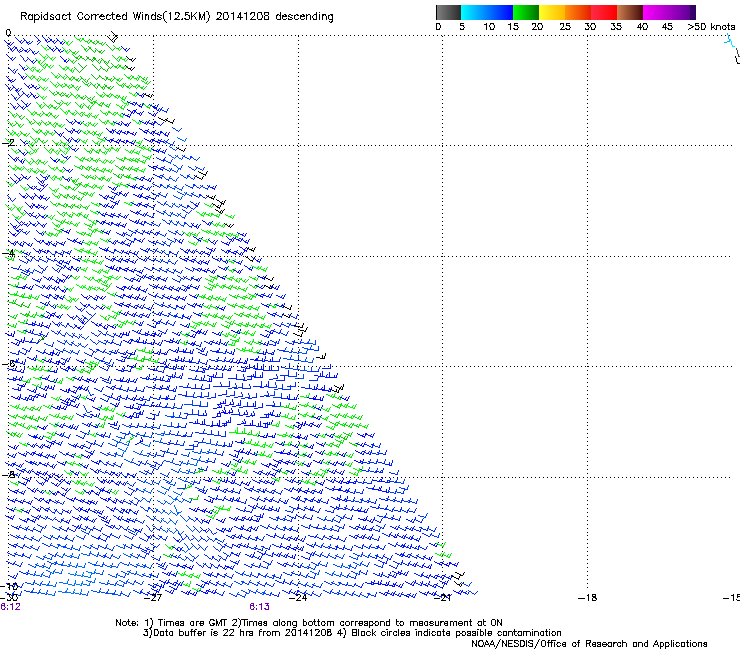Viewport: 740px width, 650px height.
Task: Click the '-18' longitude axis label
Action: (587, 598)
